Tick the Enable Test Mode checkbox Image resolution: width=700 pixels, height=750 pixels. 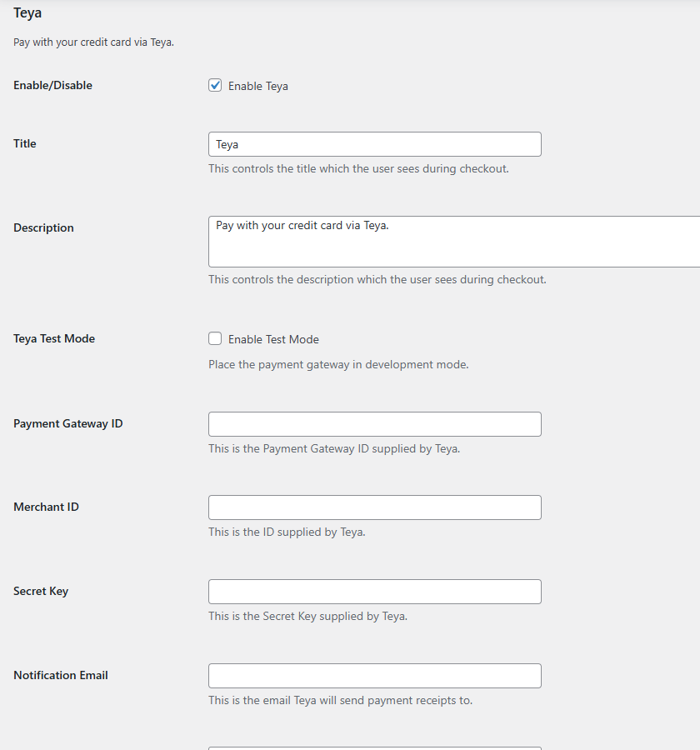pos(215,338)
